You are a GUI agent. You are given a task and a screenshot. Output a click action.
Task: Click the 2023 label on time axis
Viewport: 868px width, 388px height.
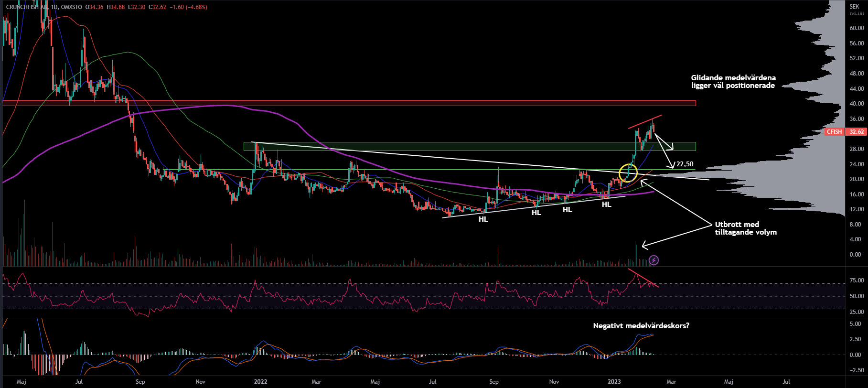(x=614, y=382)
